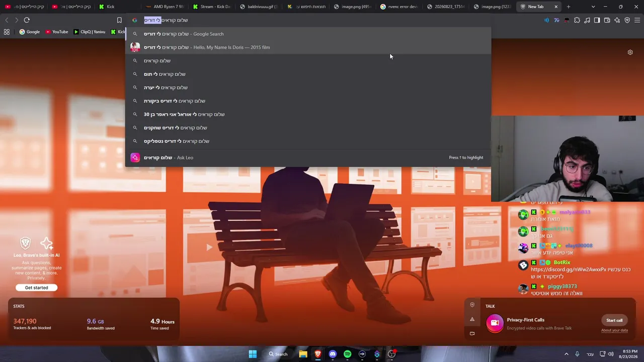
Task: Select the 'אוראל אני ראפר בן 30' suggestion
Action: [308, 114]
